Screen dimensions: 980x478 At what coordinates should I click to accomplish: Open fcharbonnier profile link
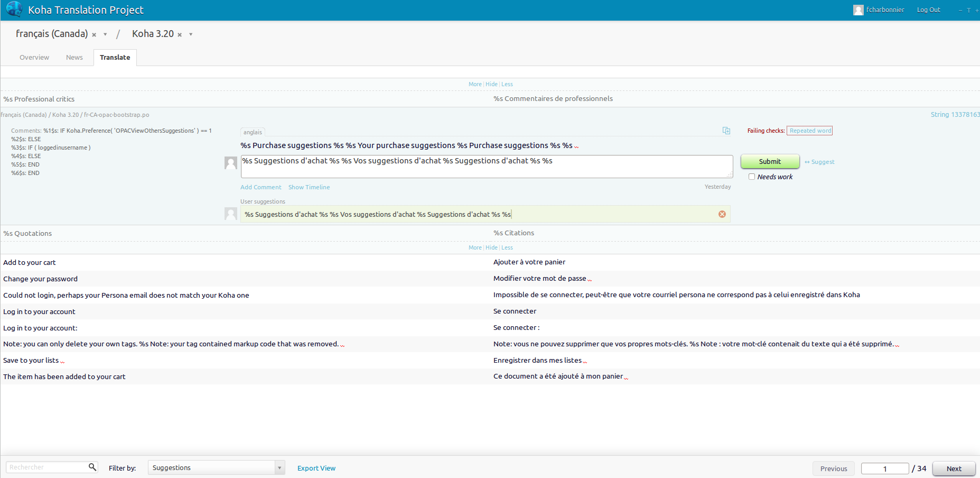tap(885, 10)
